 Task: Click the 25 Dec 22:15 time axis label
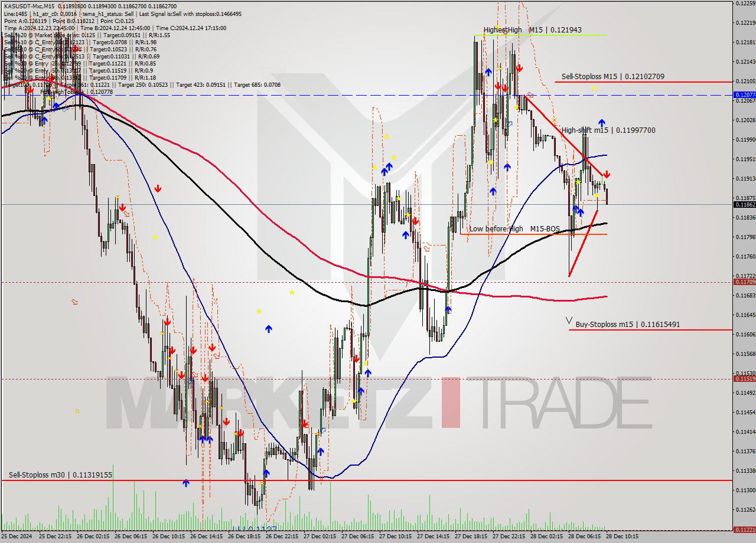56,537
